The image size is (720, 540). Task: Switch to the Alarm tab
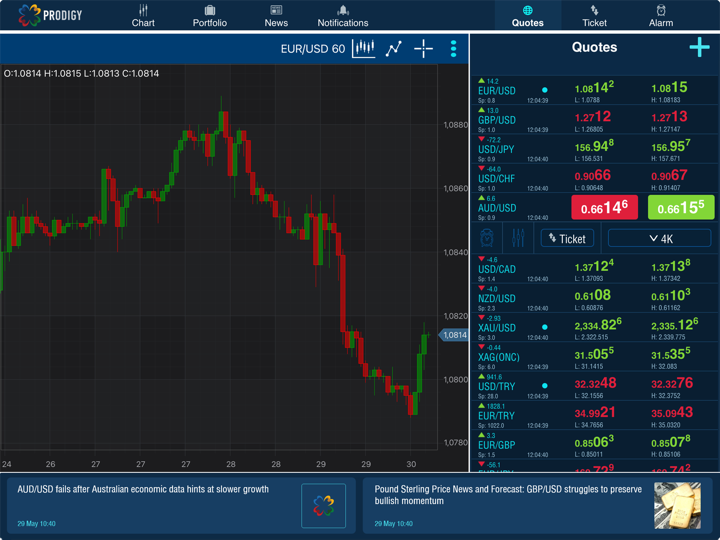click(x=661, y=15)
